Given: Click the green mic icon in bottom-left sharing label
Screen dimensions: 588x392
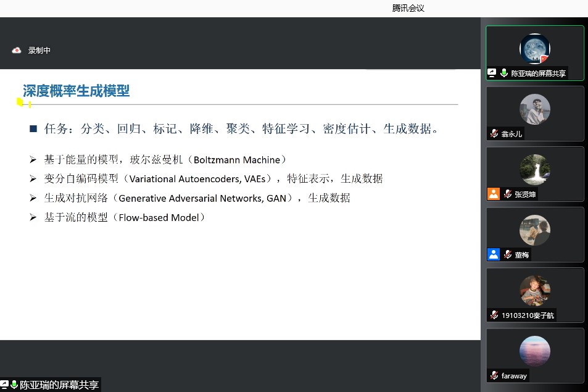Looking at the screenshot, I should coord(14,385).
